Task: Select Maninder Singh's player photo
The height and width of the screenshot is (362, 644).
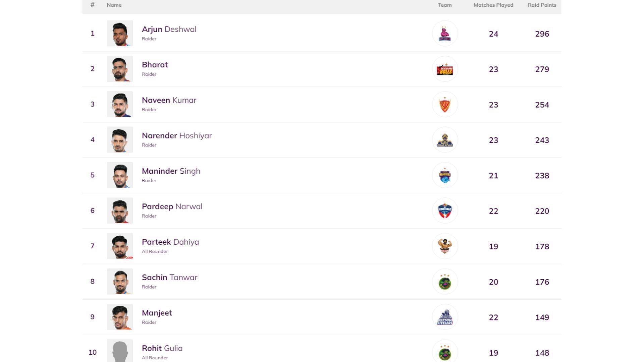Action: [x=120, y=175]
